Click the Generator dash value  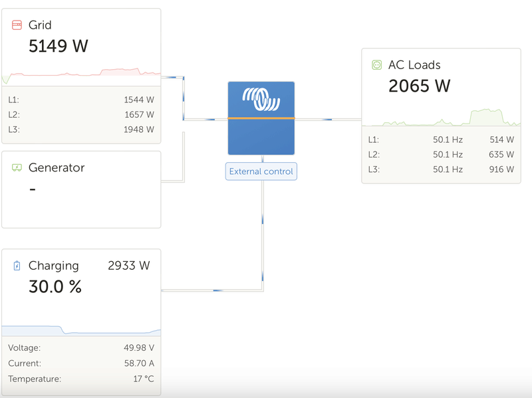coord(33,189)
